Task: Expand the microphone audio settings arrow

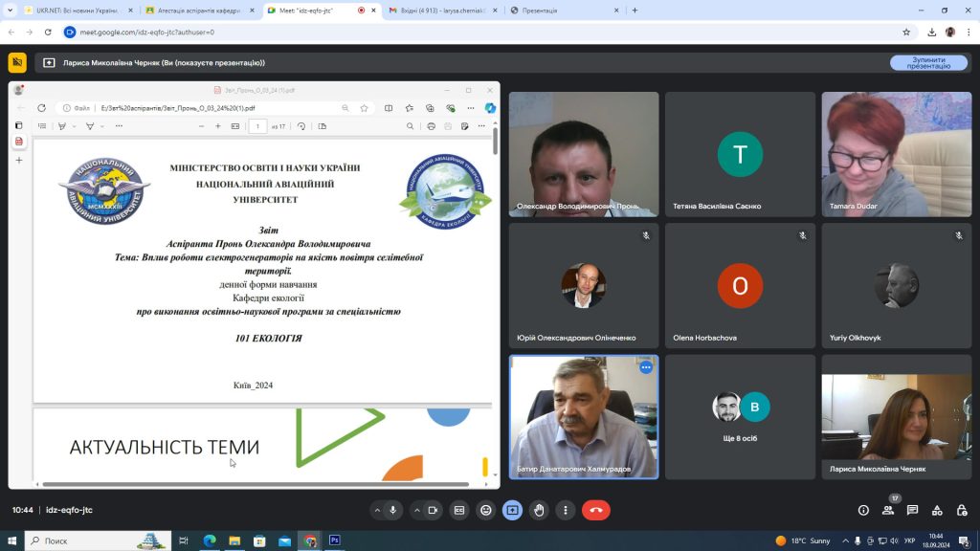Action: click(x=376, y=511)
